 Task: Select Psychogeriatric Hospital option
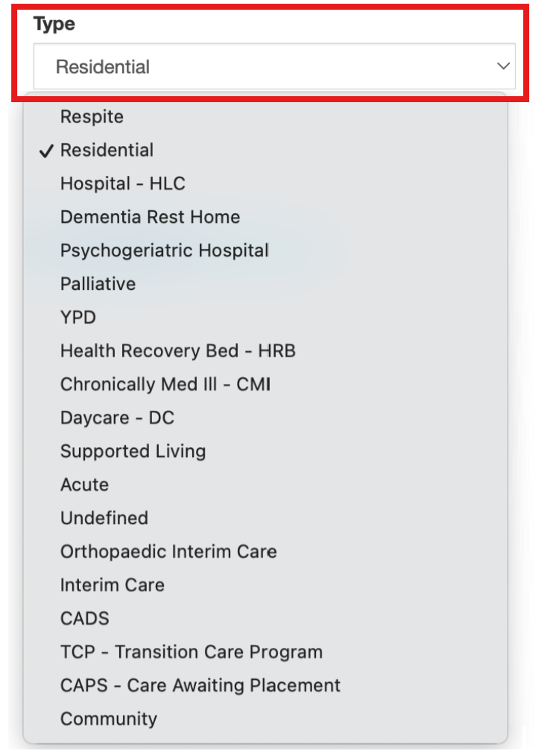164,251
